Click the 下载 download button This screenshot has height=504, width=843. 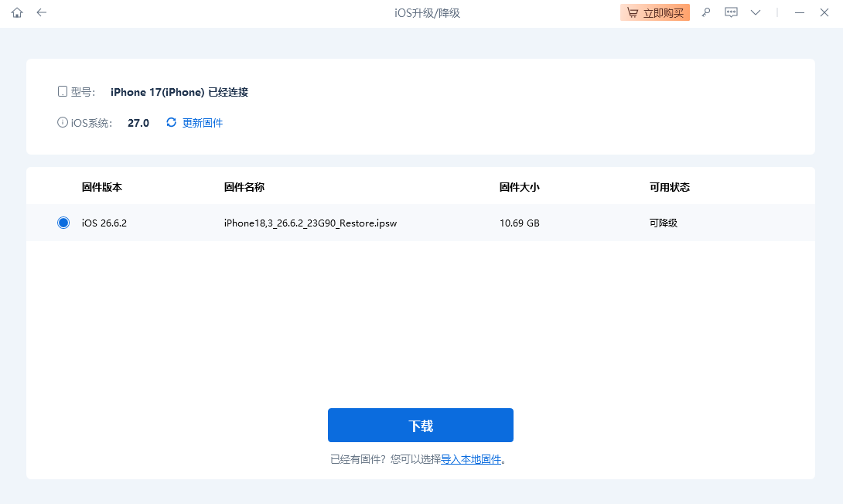pyautogui.click(x=421, y=425)
